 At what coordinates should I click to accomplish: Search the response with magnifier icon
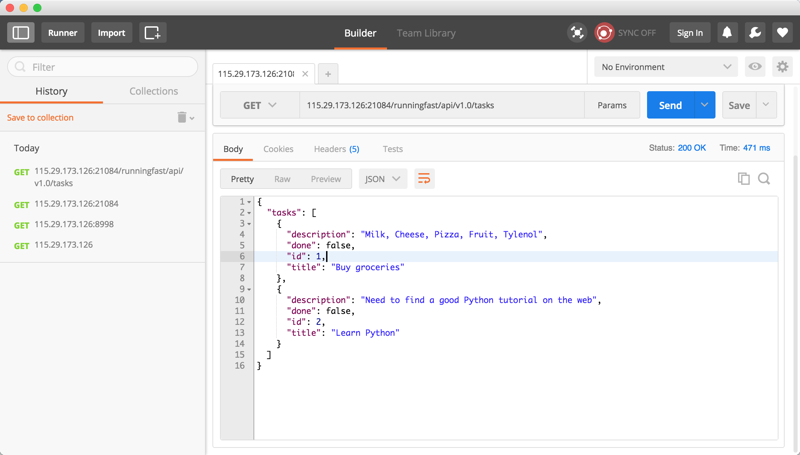point(764,179)
